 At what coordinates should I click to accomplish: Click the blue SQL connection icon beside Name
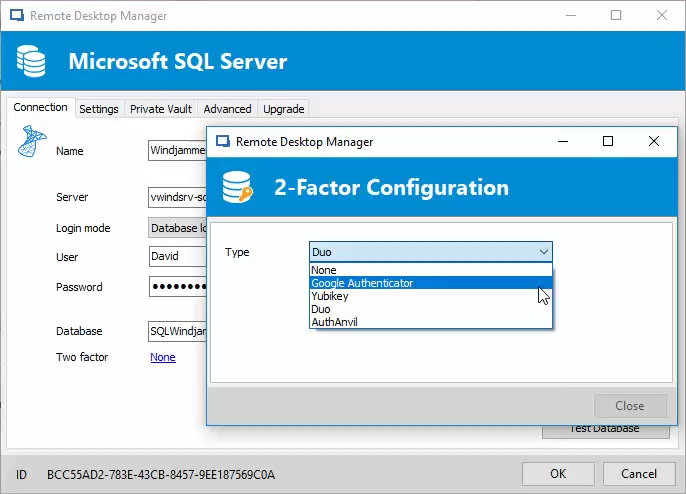point(32,141)
